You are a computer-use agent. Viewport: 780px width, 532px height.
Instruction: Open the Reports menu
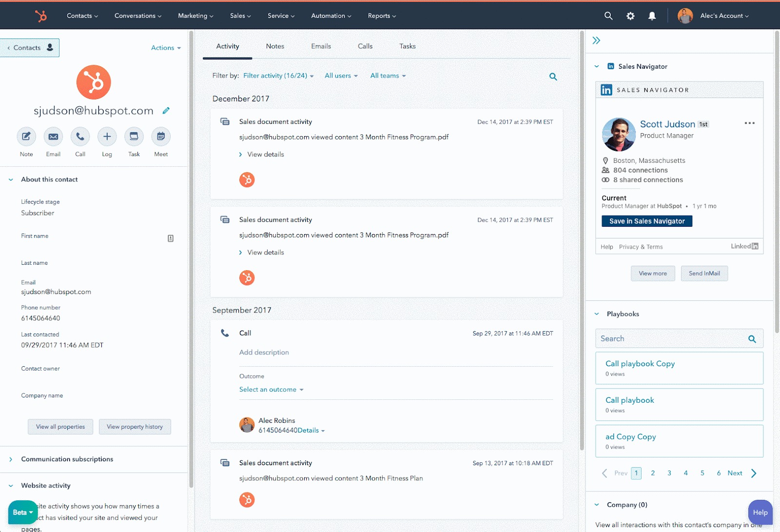click(x=381, y=16)
